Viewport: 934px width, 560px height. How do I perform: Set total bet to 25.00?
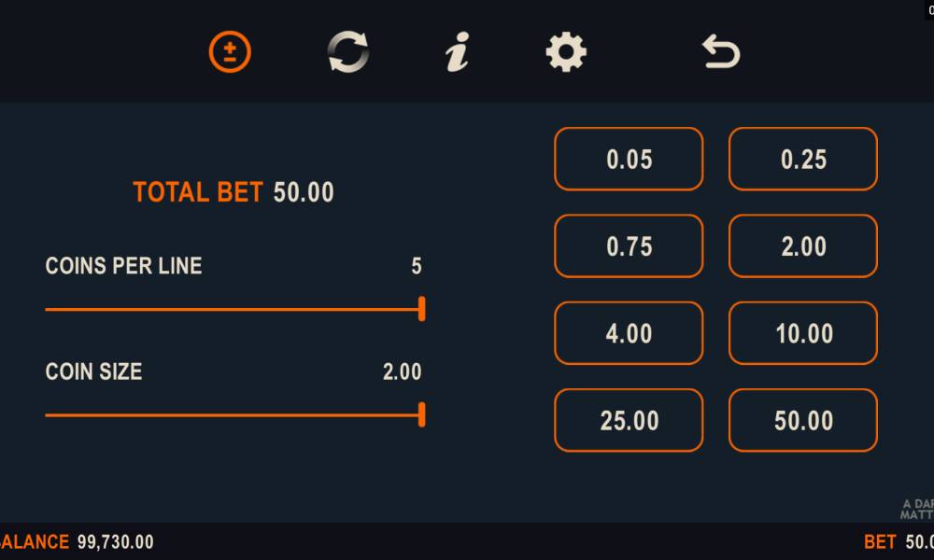(x=629, y=421)
